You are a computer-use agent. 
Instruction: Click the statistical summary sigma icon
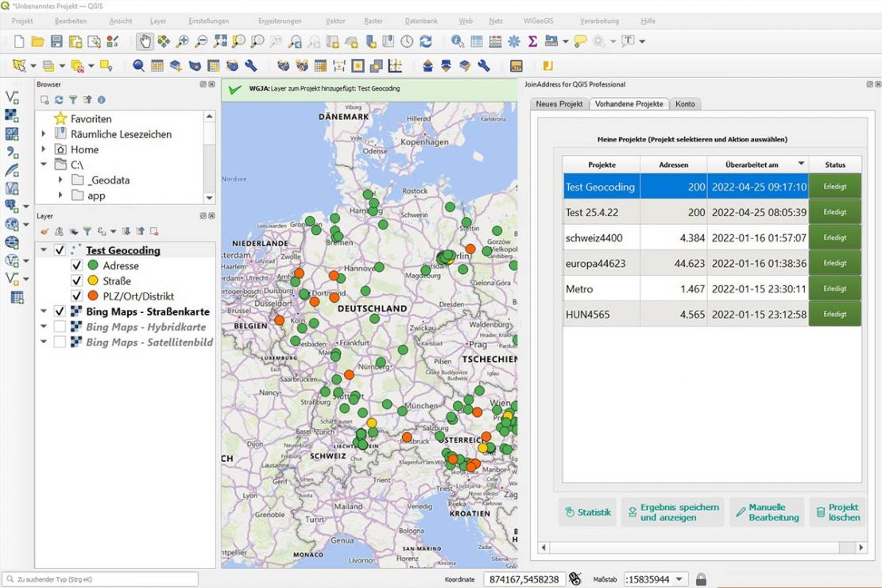(x=532, y=41)
